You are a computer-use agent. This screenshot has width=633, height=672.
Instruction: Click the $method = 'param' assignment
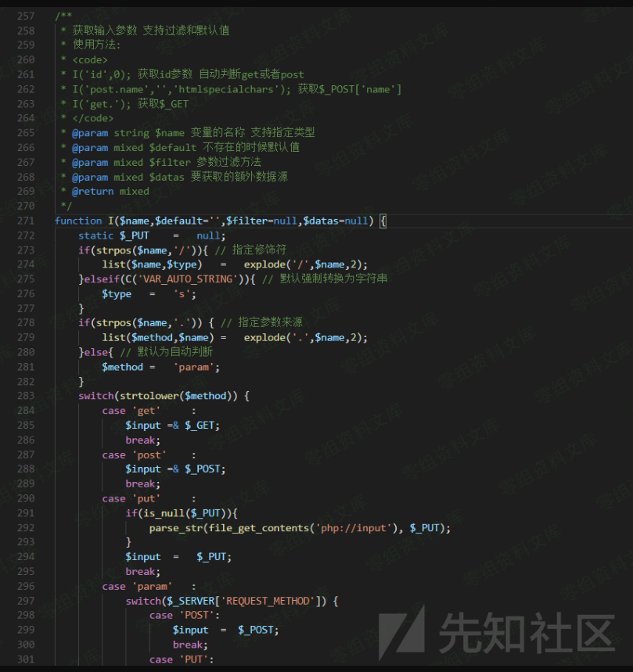point(160,367)
